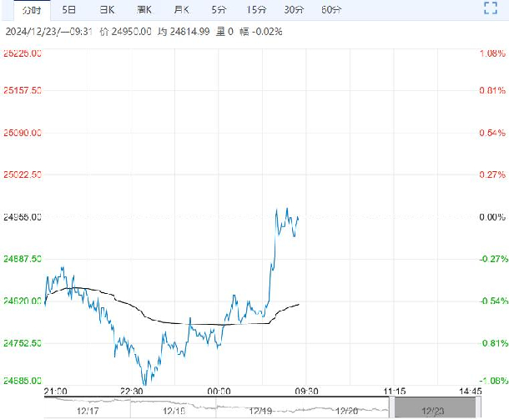Switch to the 30分 interval
Screen dimensions: 509x420
[294, 10]
